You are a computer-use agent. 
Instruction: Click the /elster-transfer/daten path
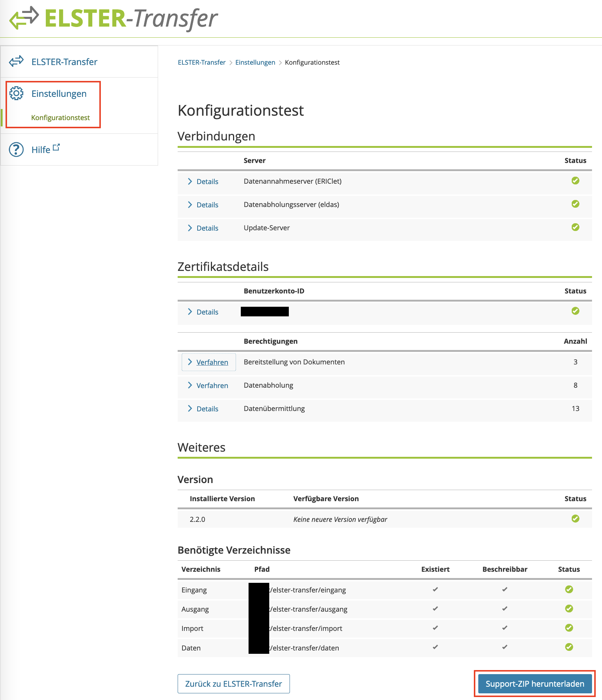[304, 648]
